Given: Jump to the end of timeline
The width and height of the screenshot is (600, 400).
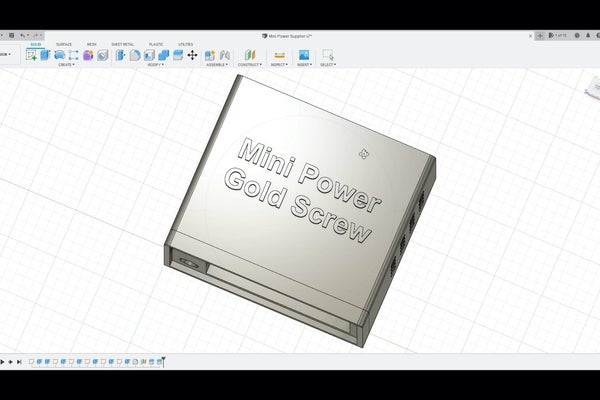Looking at the screenshot, I should (19, 362).
